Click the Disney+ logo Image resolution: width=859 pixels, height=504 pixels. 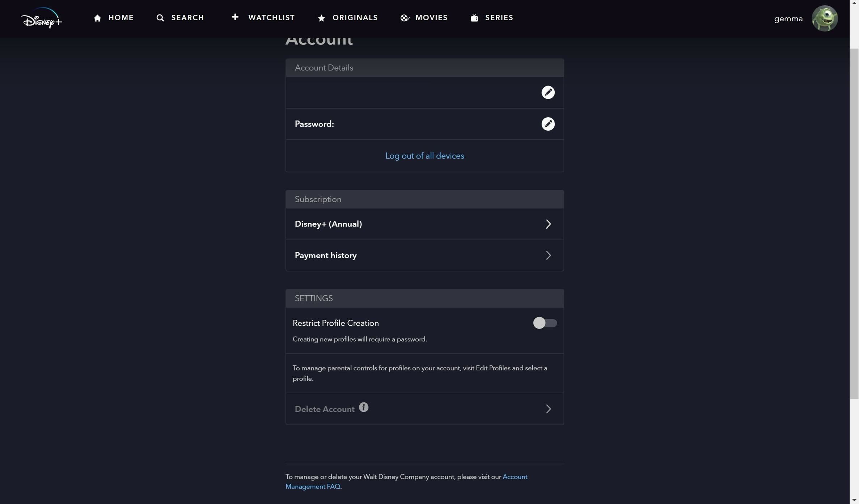pos(42,18)
